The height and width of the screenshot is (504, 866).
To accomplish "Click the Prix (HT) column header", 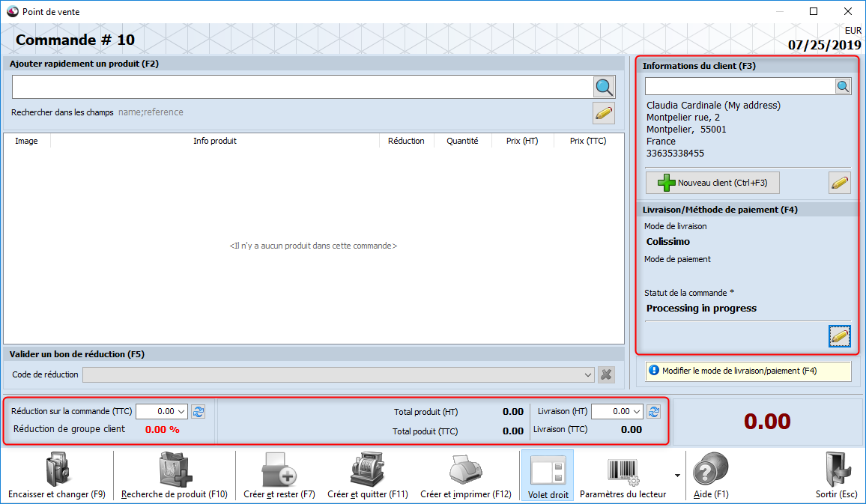I will (522, 141).
